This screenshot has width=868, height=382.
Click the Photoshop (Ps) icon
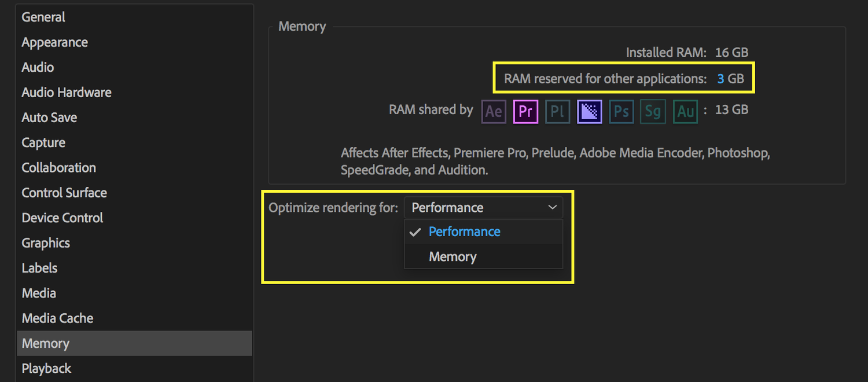point(621,112)
